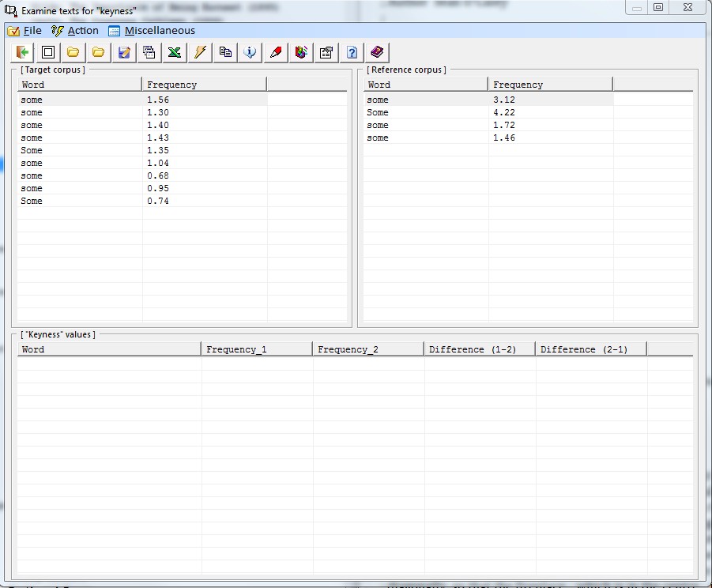Click the first open folder icon
This screenshot has height=588, width=712.
[73, 52]
